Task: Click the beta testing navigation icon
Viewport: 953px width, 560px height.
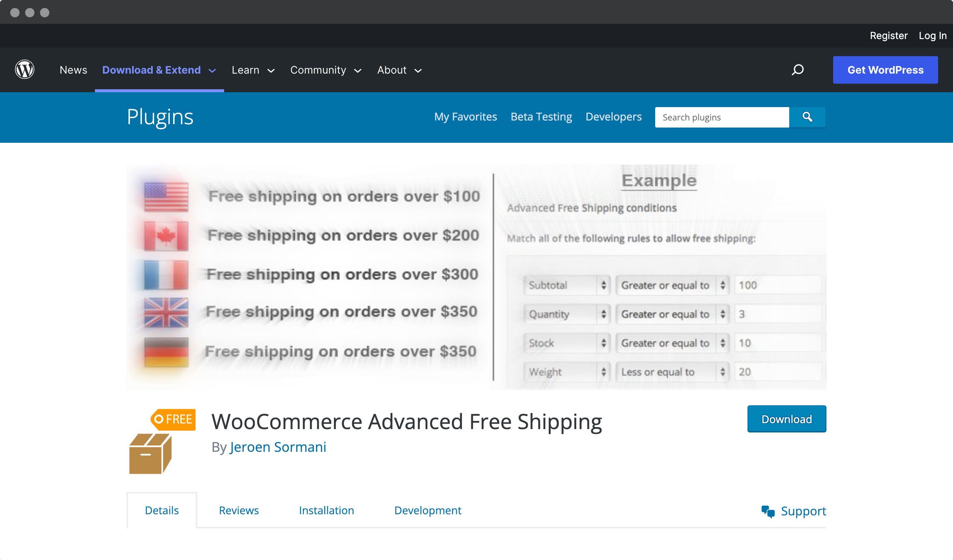Action: pos(541,116)
